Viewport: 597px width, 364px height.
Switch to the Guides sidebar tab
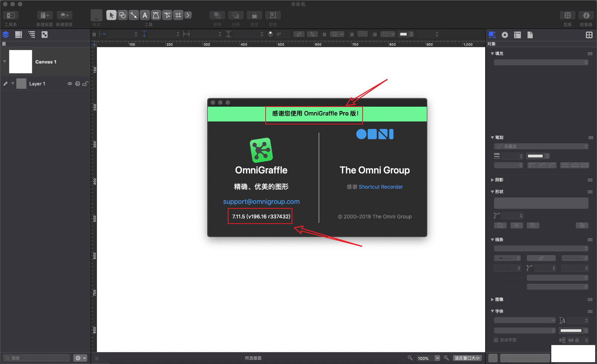19,35
